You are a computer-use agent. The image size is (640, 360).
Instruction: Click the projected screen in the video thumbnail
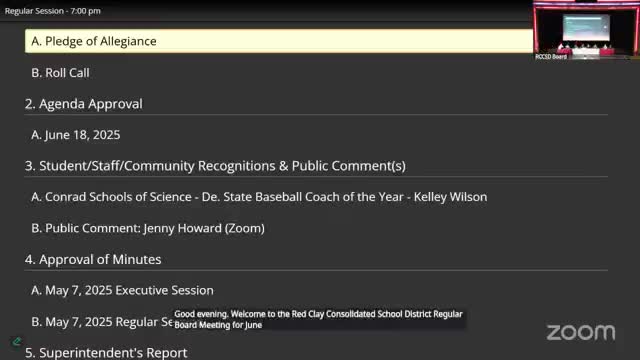[586, 27]
